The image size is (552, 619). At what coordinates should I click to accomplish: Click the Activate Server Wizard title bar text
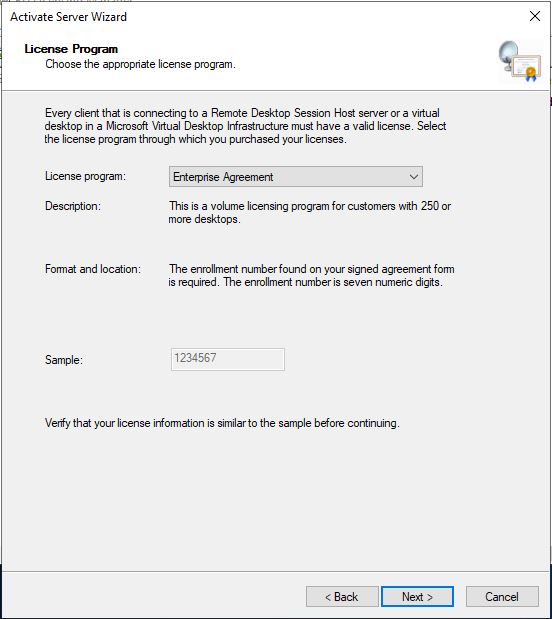tap(68, 17)
